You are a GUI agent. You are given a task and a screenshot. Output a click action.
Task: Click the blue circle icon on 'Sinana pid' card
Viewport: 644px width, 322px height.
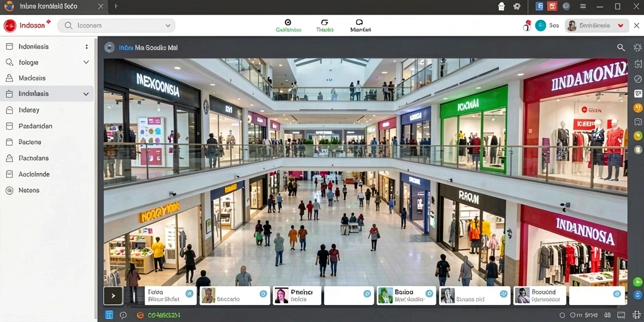point(504,294)
